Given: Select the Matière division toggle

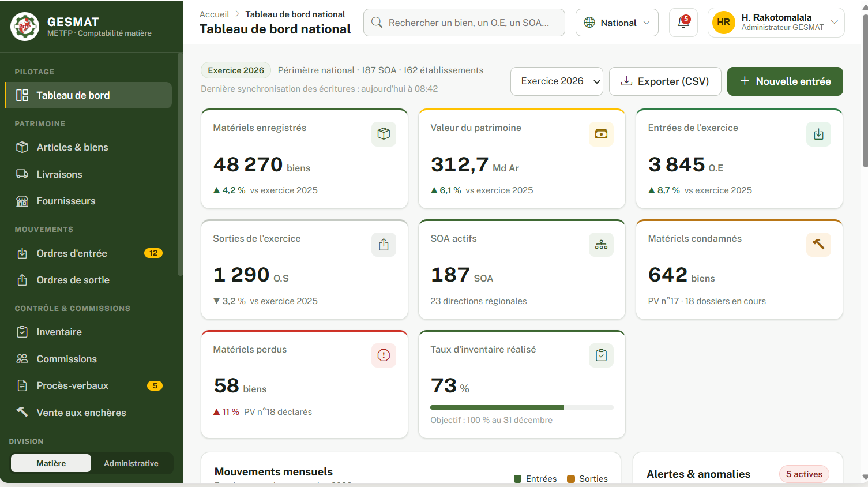Looking at the screenshot, I should pos(51,463).
